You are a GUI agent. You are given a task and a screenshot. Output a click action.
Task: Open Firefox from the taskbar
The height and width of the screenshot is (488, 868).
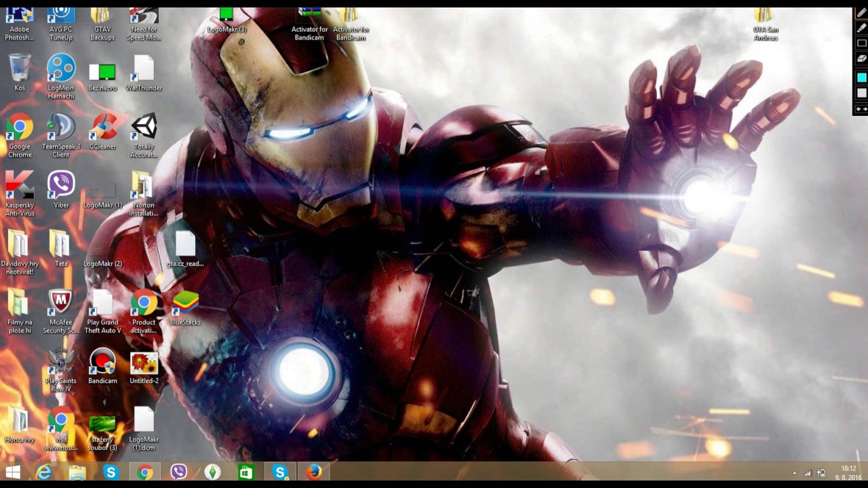pyautogui.click(x=313, y=472)
